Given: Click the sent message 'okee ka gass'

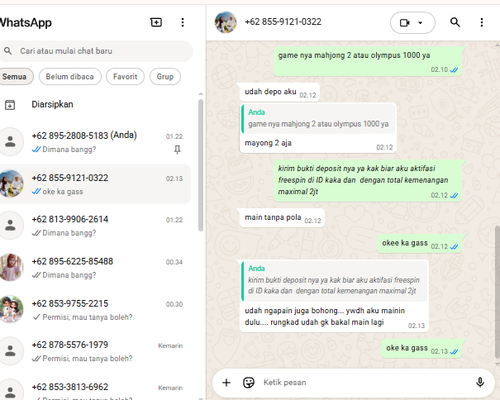Looking at the screenshot, I should (x=419, y=244).
